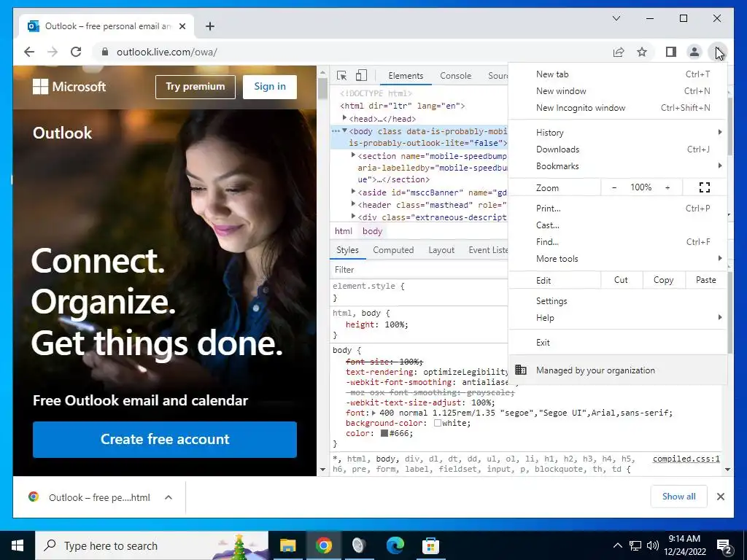
Task: Select the Print menu entry
Action: 618,208
